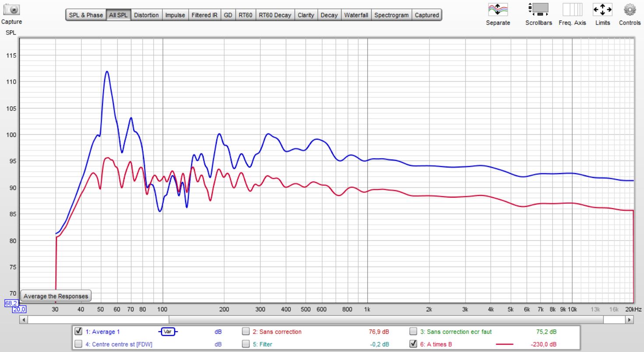Enable the 2: Sans correction trace checkbox
The height and width of the screenshot is (352, 644).
click(x=246, y=331)
